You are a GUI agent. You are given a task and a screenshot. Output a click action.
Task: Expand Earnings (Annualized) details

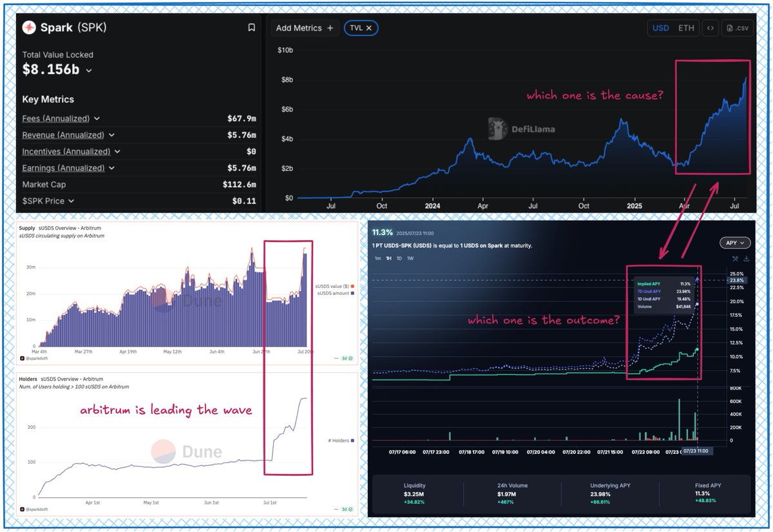[x=112, y=168]
